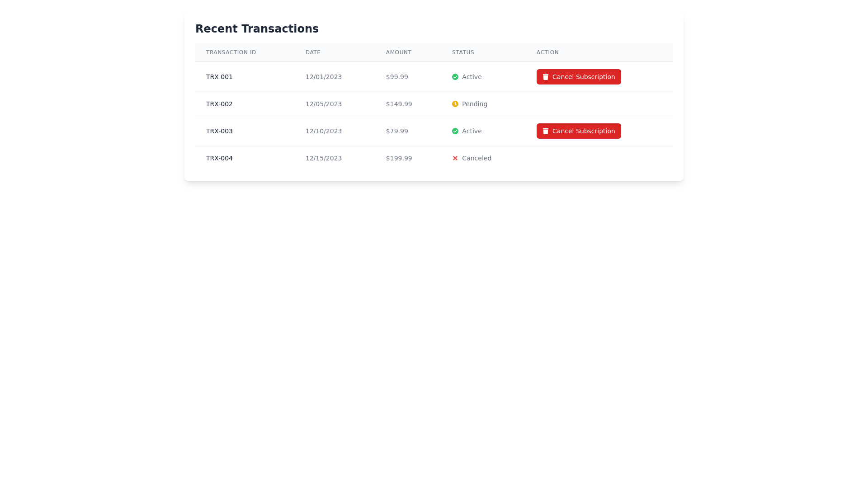Click red X icon for TRX-004
The image size is (868, 488).
point(455,158)
